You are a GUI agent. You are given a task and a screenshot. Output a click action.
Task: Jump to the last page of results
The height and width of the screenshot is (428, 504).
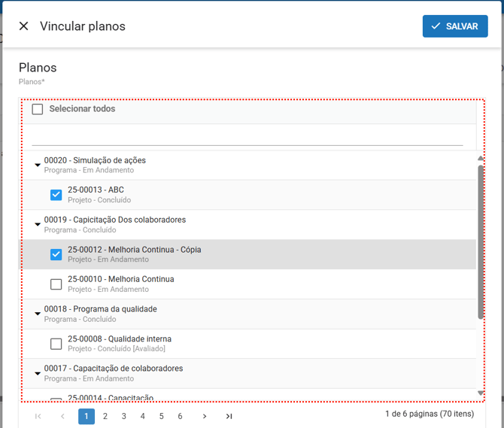[x=229, y=416]
